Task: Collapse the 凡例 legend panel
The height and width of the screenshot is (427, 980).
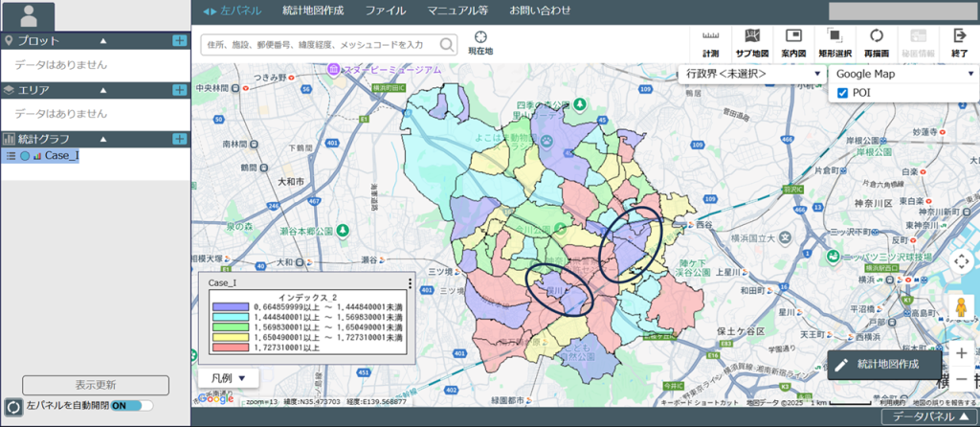Action: (228, 378)
